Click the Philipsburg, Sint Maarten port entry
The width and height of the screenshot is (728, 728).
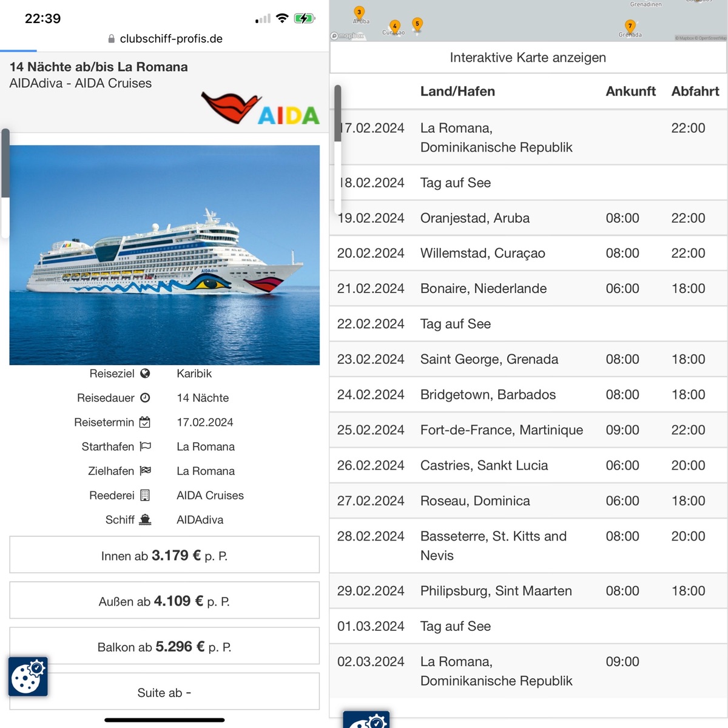(x=496, y=591)
